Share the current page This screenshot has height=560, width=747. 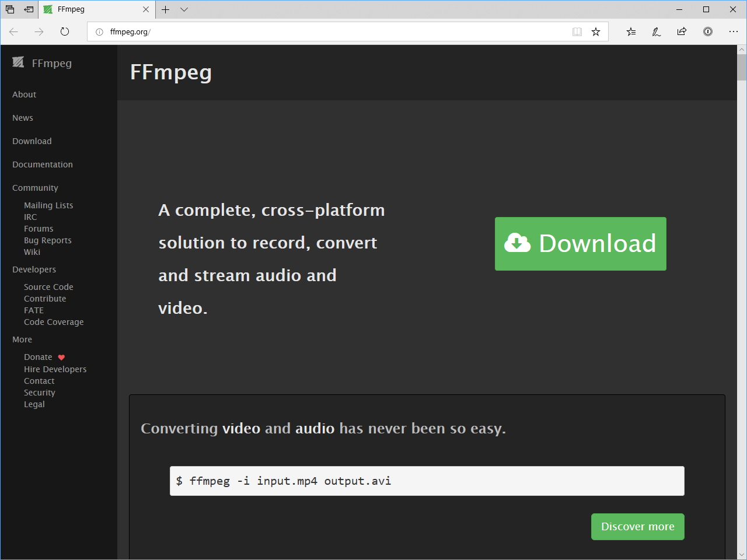pyautogui.click(x=682, y=32)
